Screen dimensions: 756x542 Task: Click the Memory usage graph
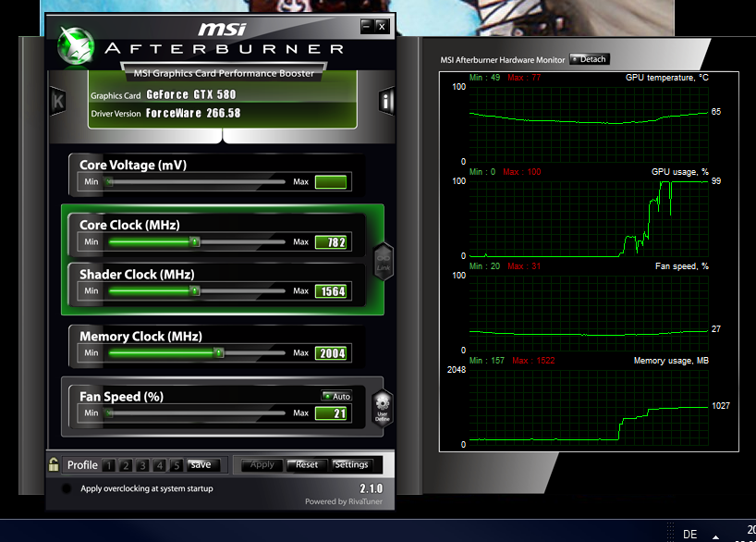click(589, 407)
